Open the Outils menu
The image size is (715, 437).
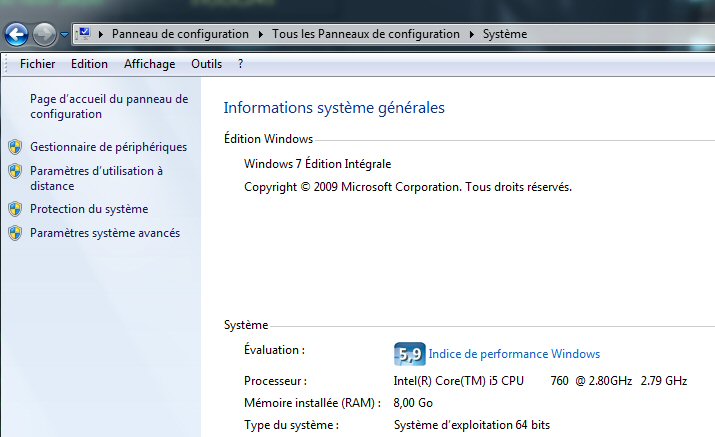point(206,64)
